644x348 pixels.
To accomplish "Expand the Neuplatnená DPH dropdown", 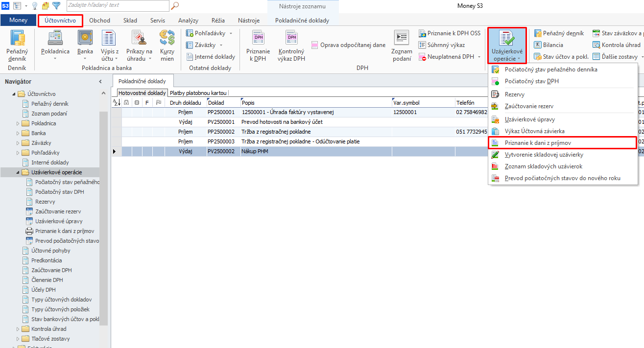I will [478, 57].
